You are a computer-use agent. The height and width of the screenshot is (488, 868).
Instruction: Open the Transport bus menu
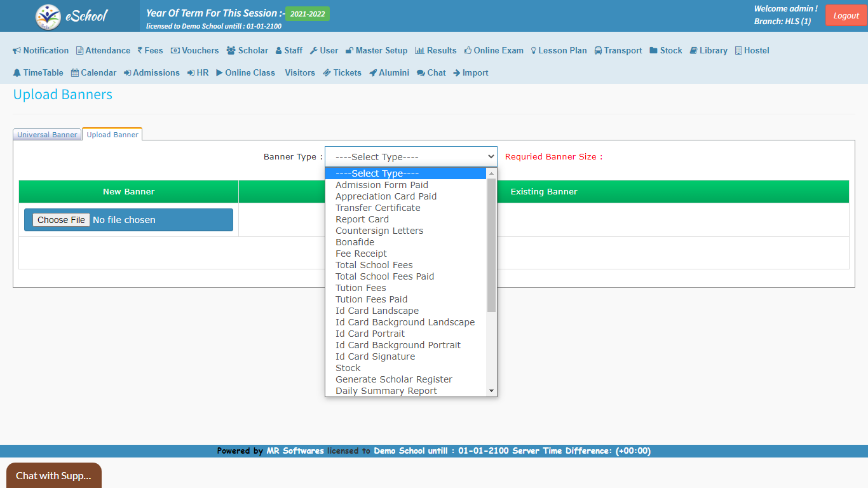pyautogui.click(x=618, y=51)
